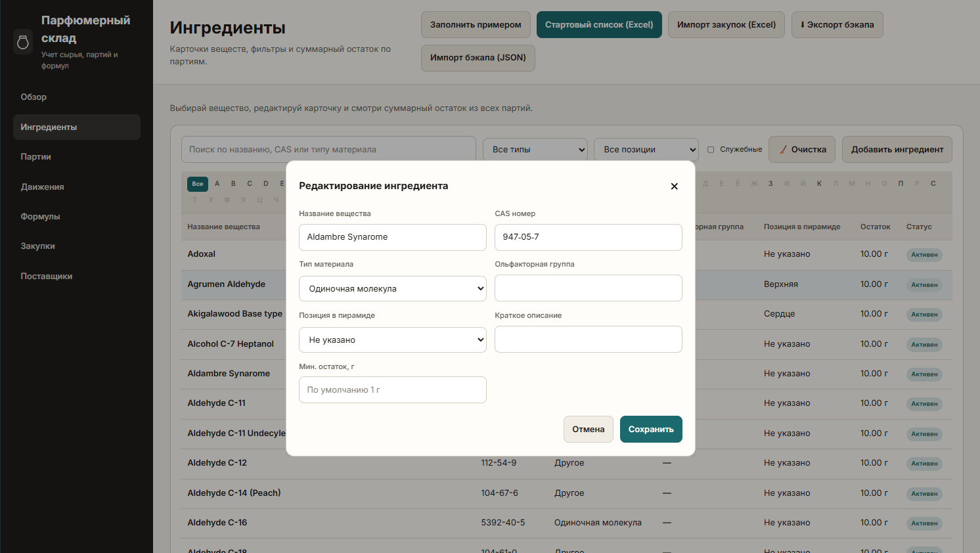Click the download arrow icon on Экспорт бэкапа

804,24
